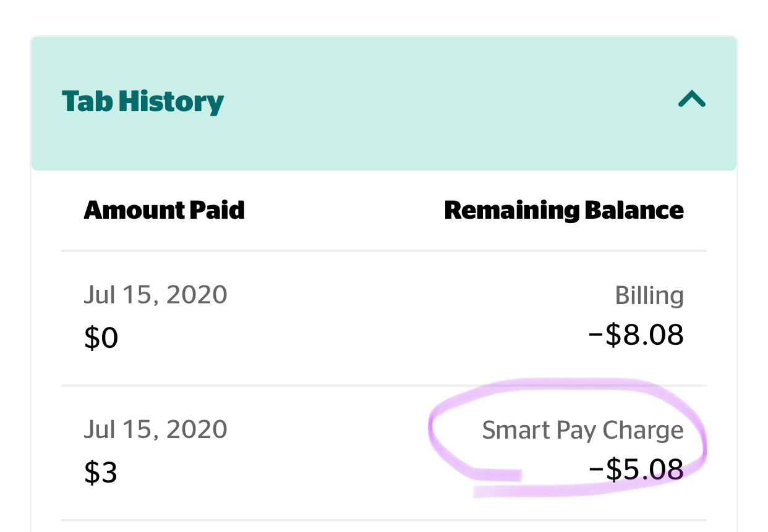Click blank space between Amount Paid and Remaining Balance
The image size is (768, 532).
tap(344, 211)
